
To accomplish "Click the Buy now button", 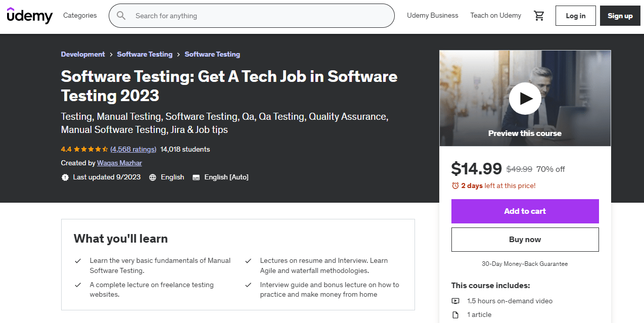I will (x=525, y=239).
